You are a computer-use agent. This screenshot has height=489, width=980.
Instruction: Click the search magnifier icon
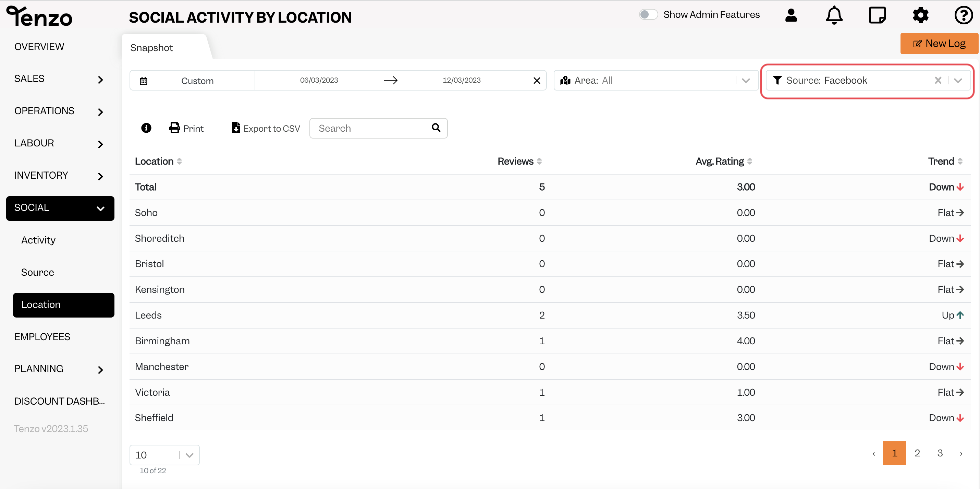(436, 128)
